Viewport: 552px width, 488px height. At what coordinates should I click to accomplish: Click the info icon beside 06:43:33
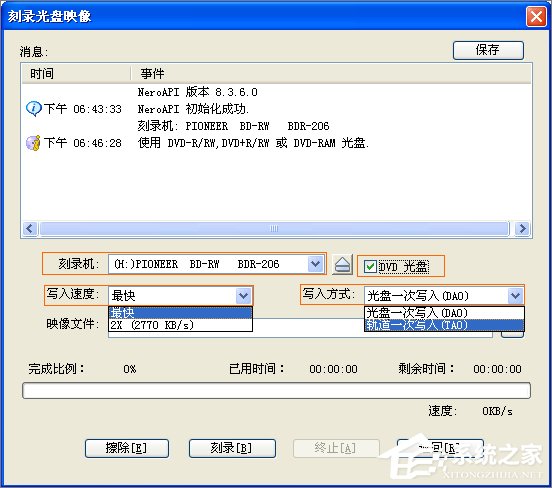click(x=34, y=109)
